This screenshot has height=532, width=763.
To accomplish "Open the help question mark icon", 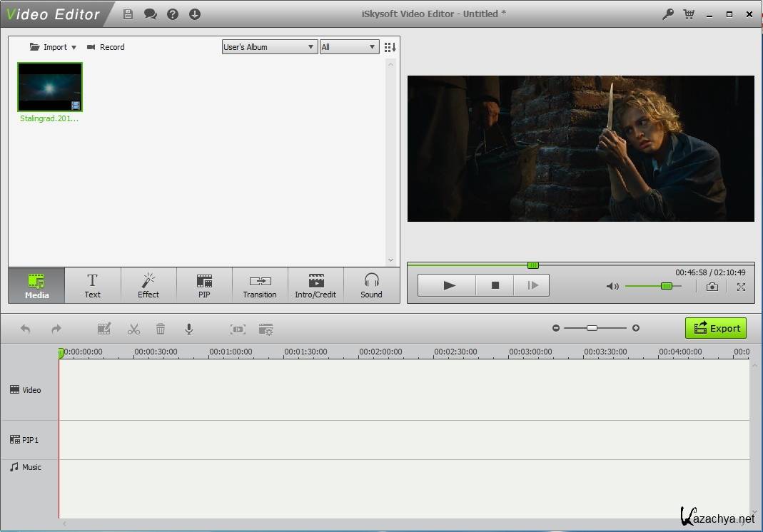I will click(x=172, y=14).
